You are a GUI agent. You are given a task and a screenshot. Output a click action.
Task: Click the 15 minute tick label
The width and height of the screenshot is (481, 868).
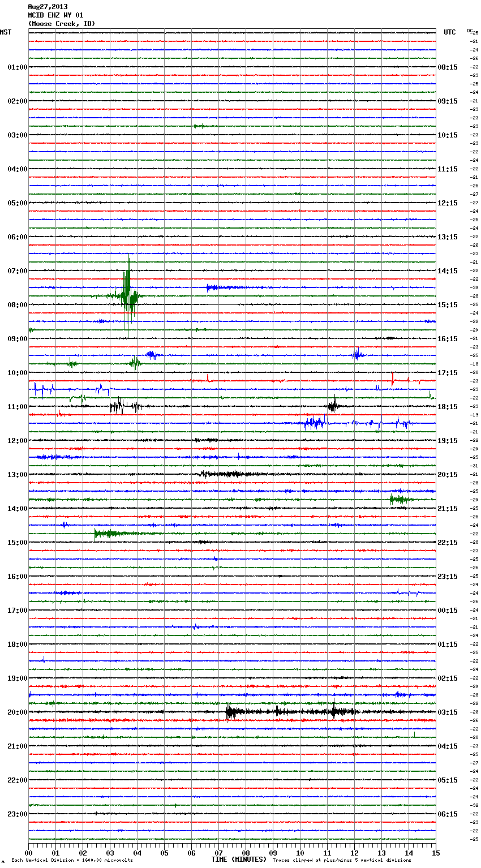[436, 852]
